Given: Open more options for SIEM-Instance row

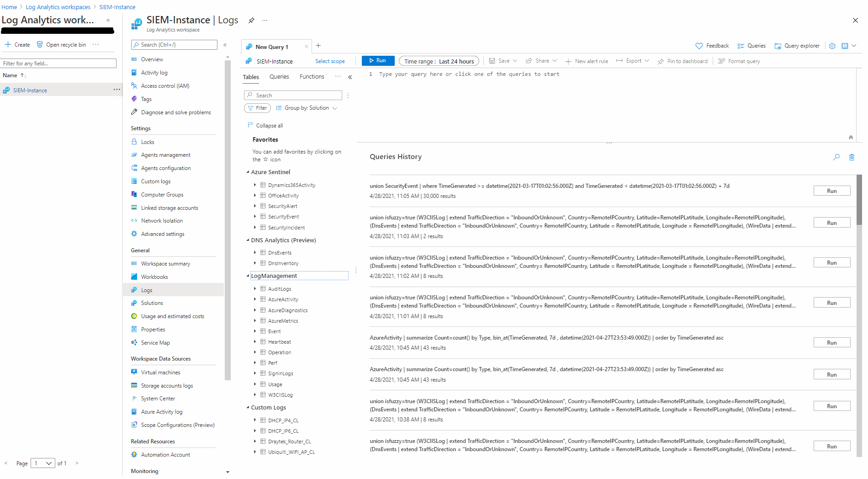Looking at the screenshot, I should pyautogui.click(x=117, y=90).
